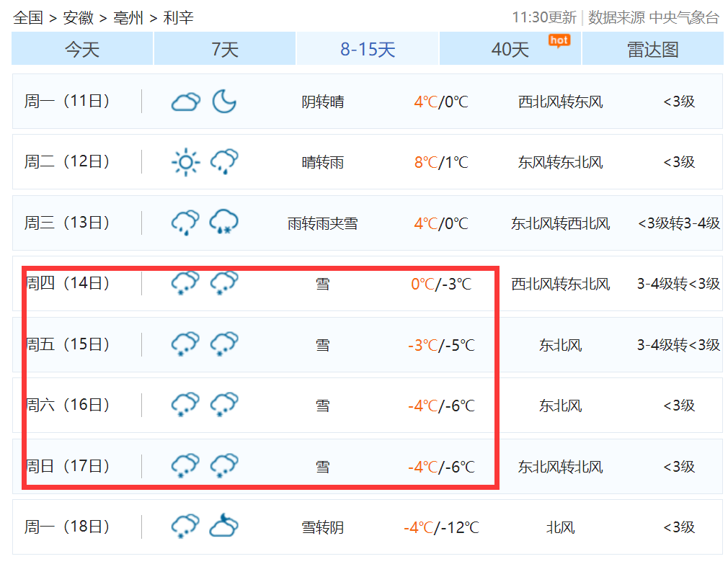
Task: Click the 0℃/-3℃ temperature
Action: [441, 284]
